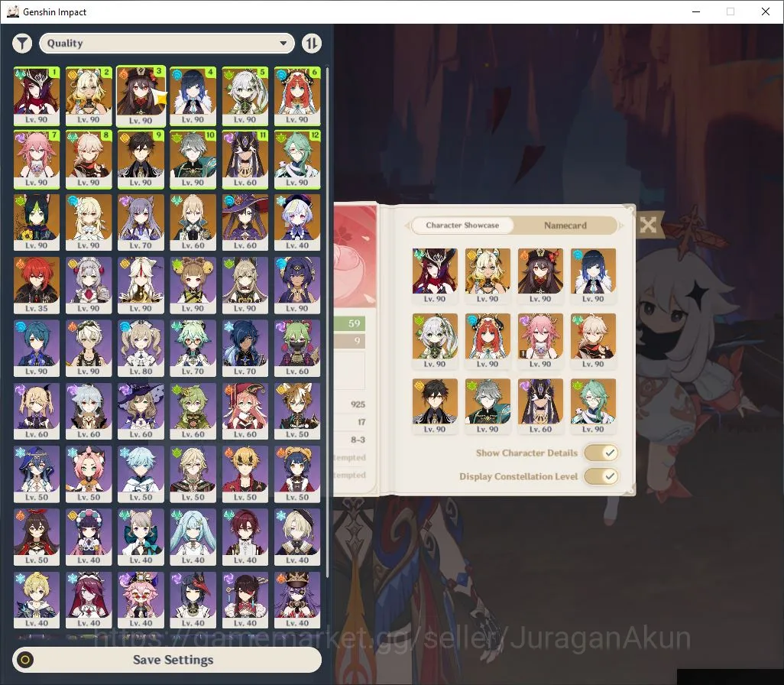Image resolution: width=784 pixels, height=685 pixels.
Task: Choose Hu Tao marked number 3
Action: tap(141, 96)
